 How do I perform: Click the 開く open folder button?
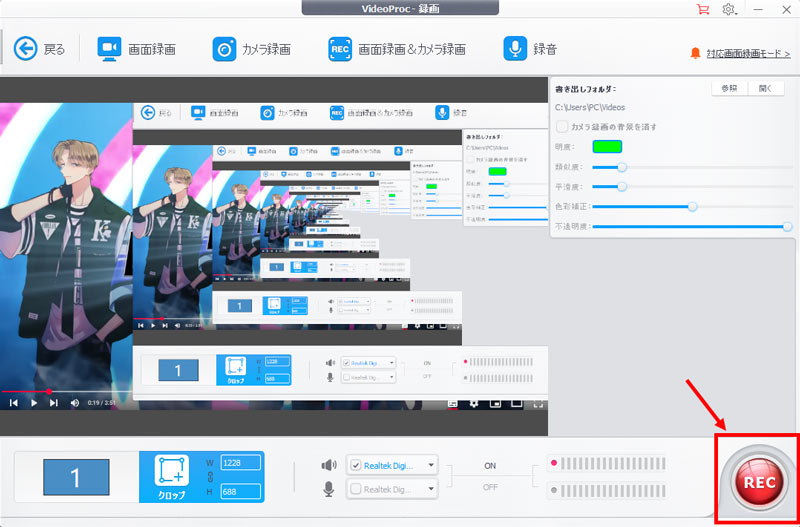[x=766, y=88]
